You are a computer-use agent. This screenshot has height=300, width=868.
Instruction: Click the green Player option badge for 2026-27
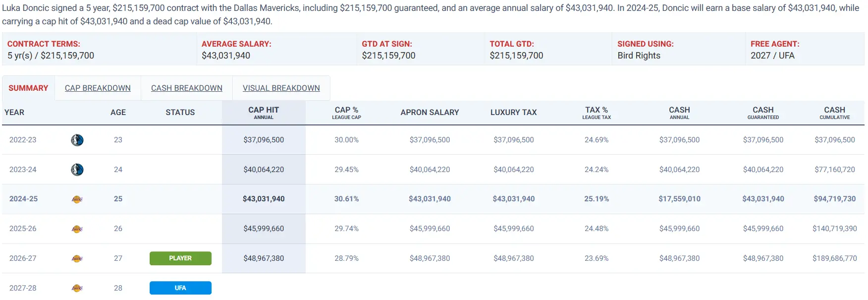click(180, 258)
